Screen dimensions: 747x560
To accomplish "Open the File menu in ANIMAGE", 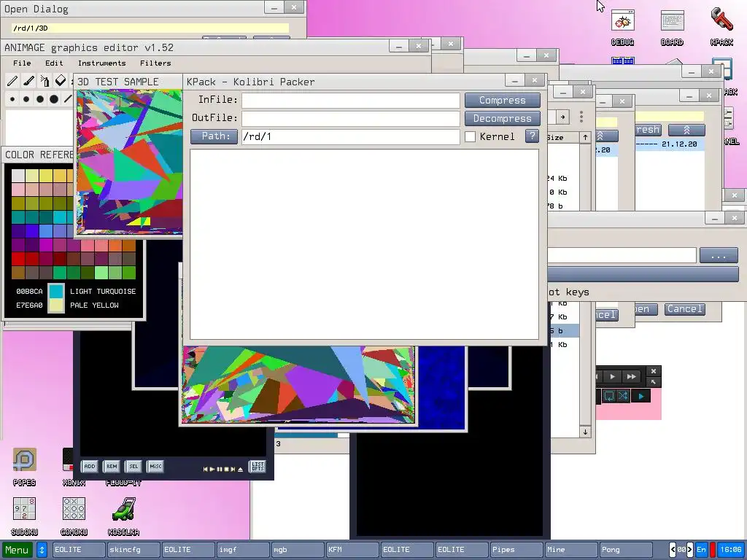I will point(22,63).
